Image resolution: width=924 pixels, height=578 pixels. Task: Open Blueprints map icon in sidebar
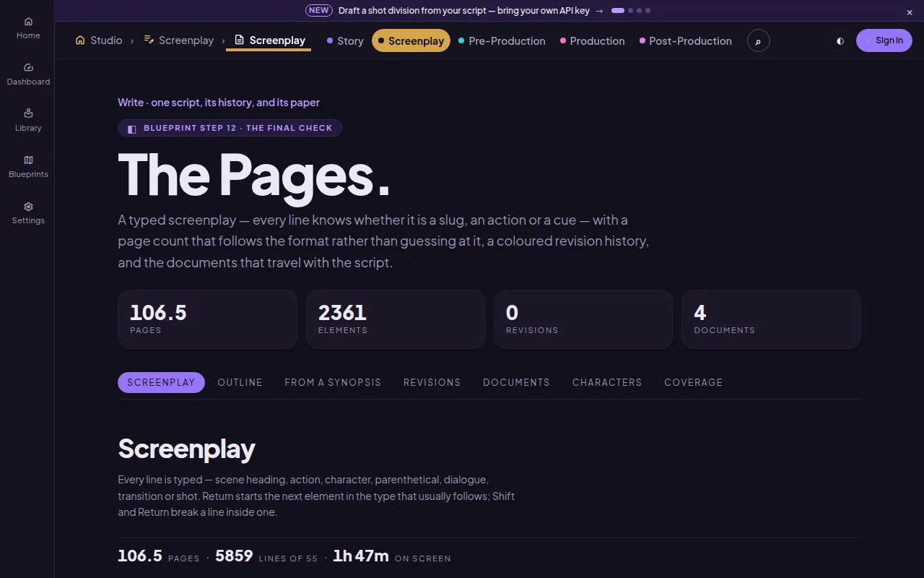click(28, 166)
